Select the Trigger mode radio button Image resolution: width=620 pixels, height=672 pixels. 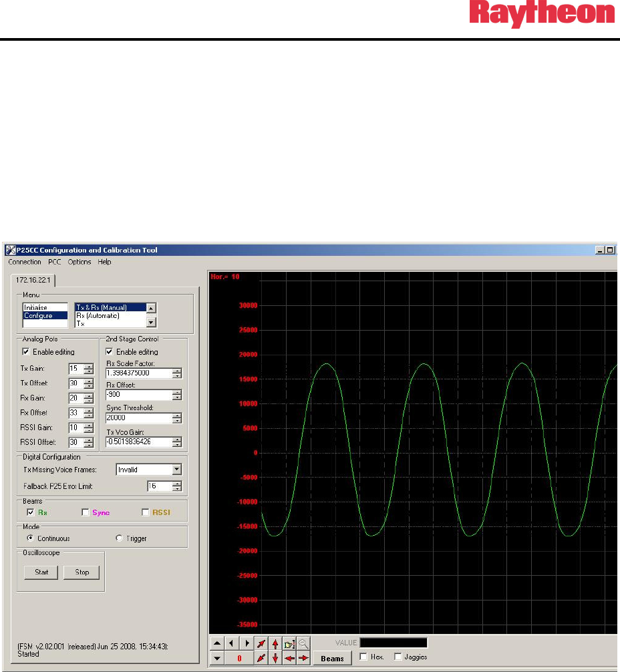(120, 538)
